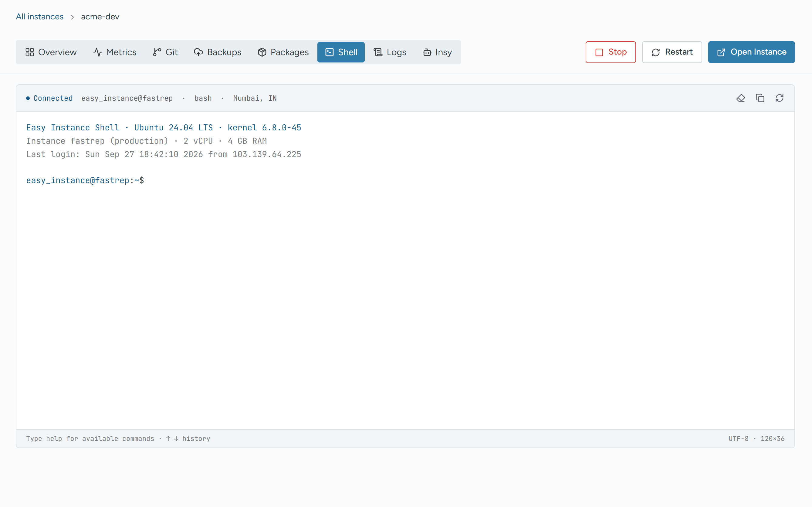Click the Instance fastrep (production) line

(146, 141)
